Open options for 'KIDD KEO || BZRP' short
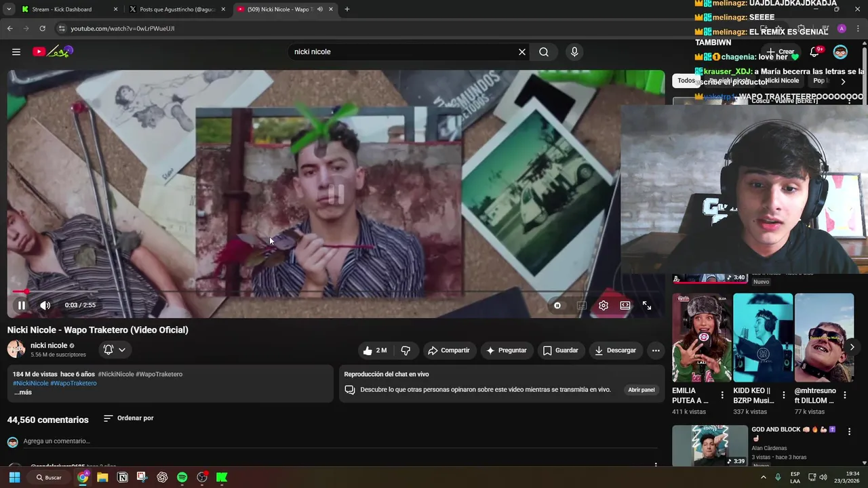Screen dimensions: 868x488 coord(784,394)
